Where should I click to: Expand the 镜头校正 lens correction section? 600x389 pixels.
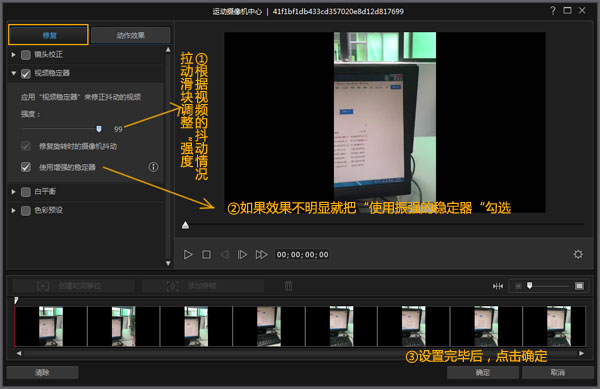pyautogui.click(x=13, y=55)
